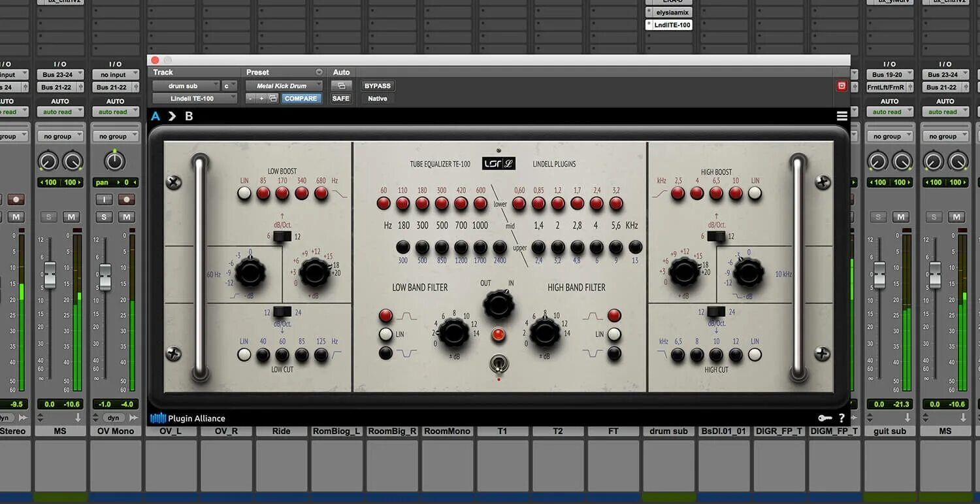
Task: Flip the power toggle switch below the red lamp
Action: click(x=498, y=364)
